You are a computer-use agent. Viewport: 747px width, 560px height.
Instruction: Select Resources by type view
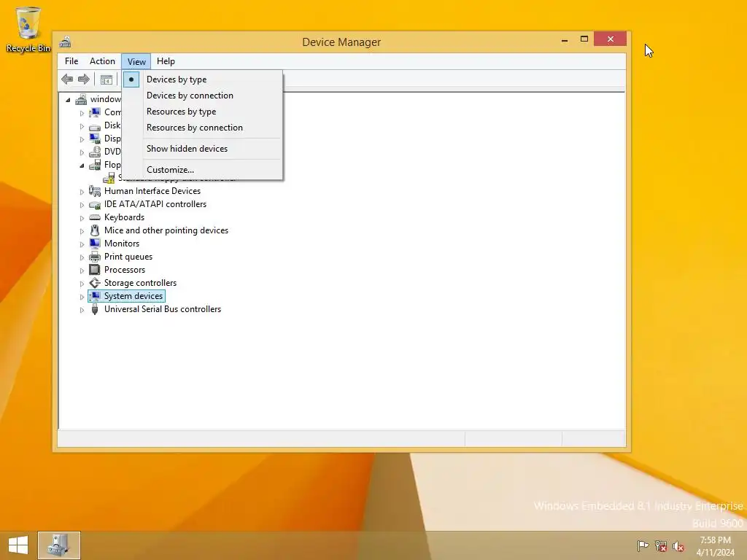[202, 112]
